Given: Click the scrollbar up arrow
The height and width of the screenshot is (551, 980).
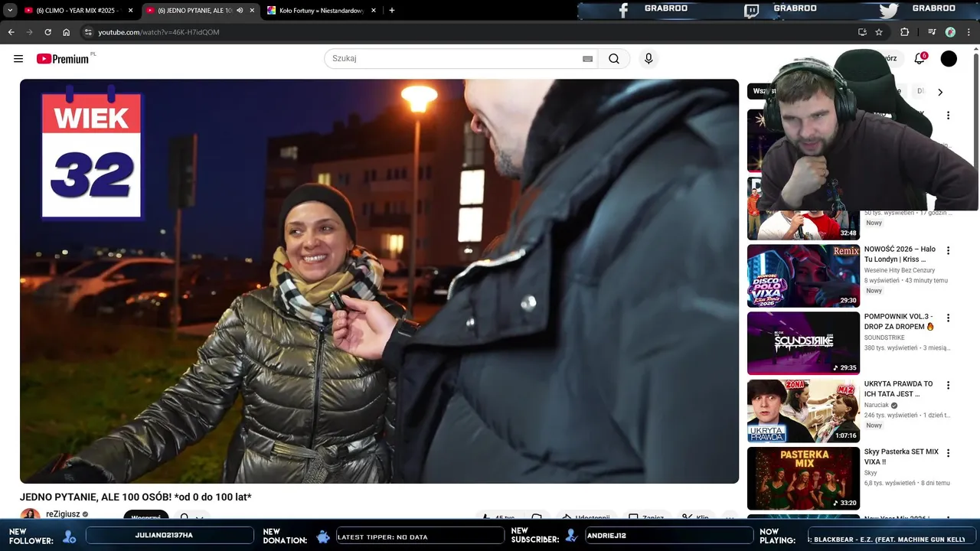Looking at the screenshot, I should [975, 48].
